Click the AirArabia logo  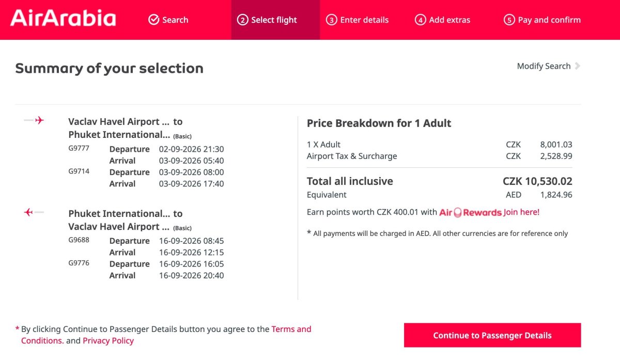point(63,18)
